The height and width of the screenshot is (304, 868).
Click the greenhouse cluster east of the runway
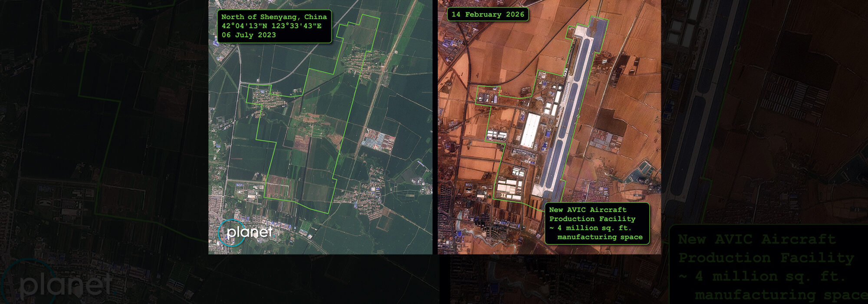(x=605, y=141)
